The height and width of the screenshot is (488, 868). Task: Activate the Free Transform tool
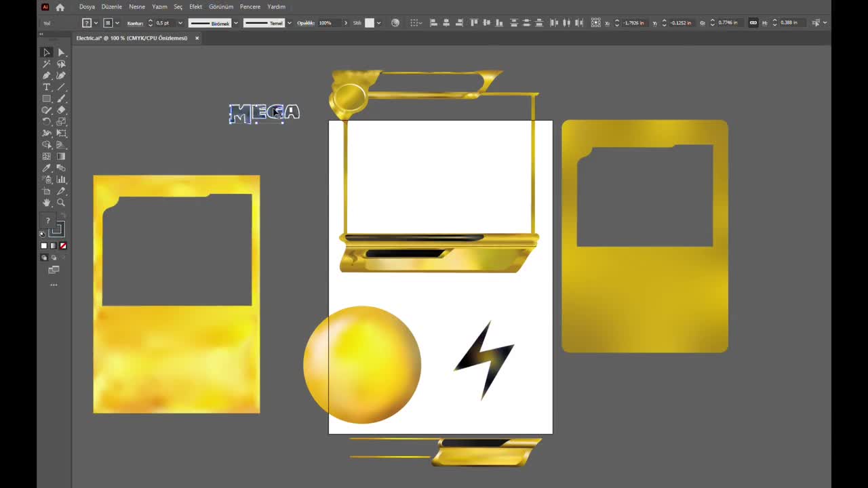(61, 133)
